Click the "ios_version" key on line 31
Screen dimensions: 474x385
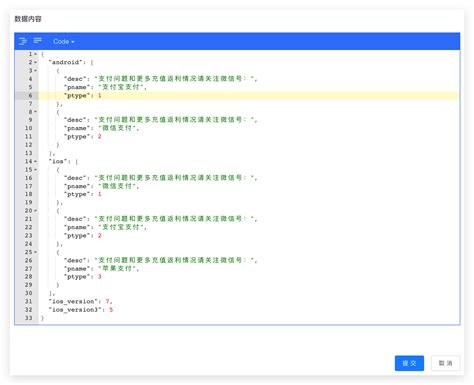(x=75, y=301)
